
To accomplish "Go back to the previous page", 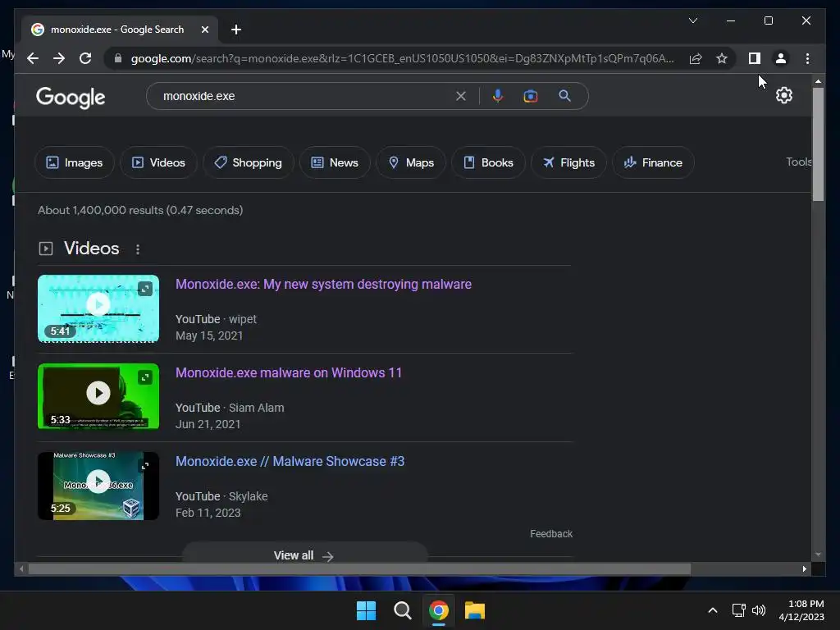I will [33, 58].
